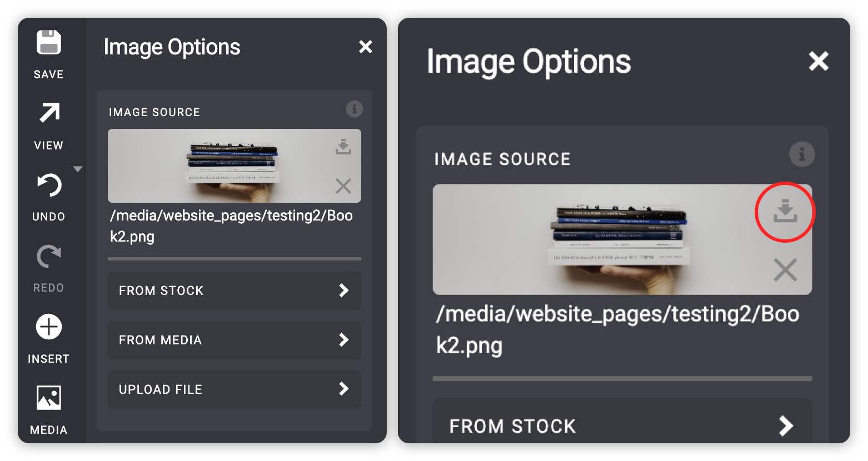
Task: Click the Save floppy disk icon
Action: point(49,43)
